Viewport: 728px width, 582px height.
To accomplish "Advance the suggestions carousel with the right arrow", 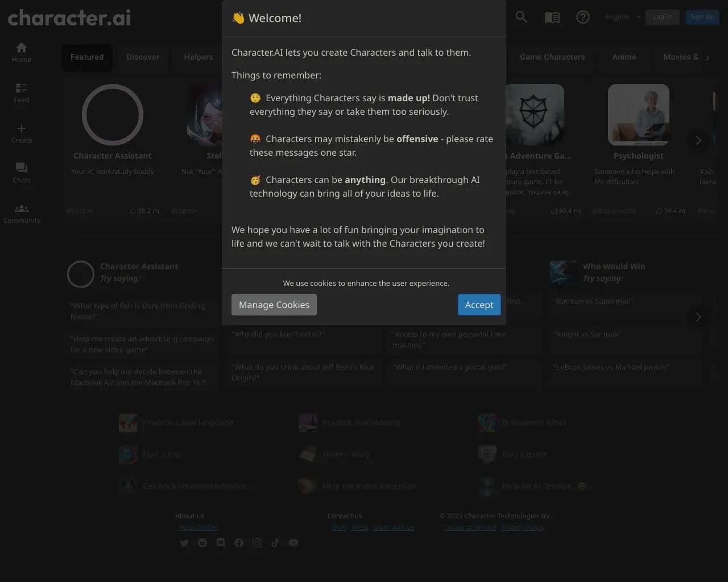I will 698,317.
